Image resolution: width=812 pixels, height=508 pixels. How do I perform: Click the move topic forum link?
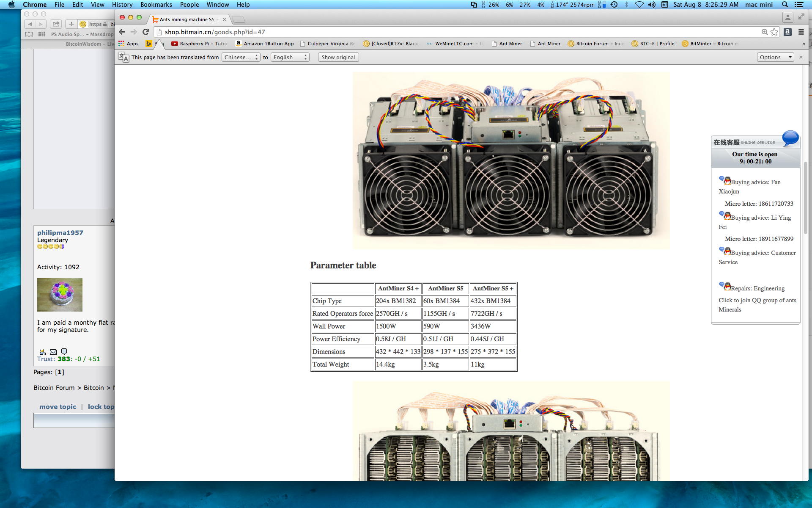(58, 407)
